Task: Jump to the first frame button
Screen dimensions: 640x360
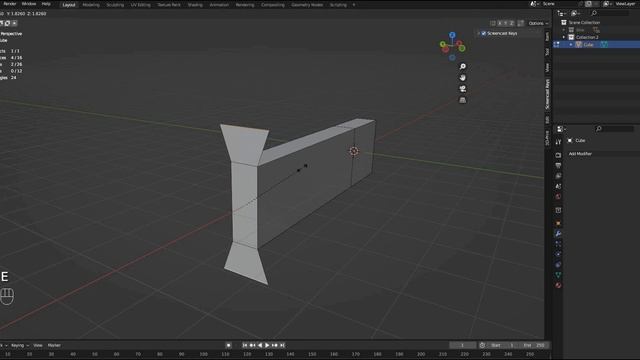Action: pyautogui.click(x=245, y=345)
